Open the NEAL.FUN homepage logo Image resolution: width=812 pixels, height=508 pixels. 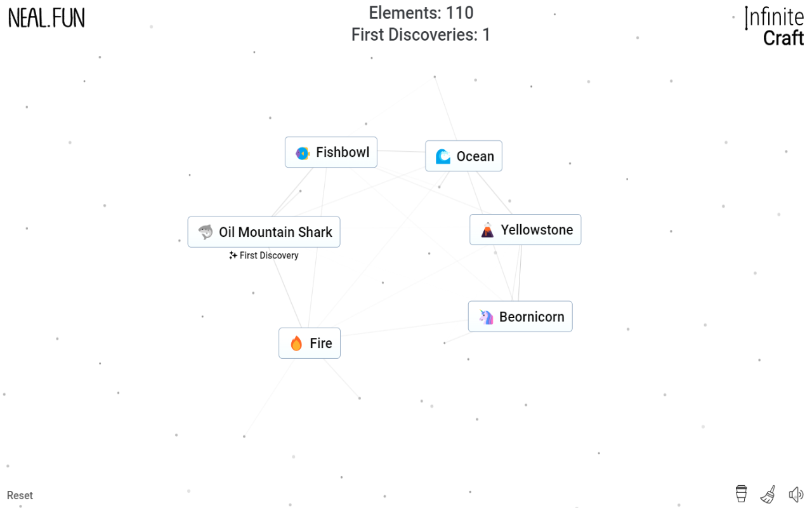click(46, 18)
